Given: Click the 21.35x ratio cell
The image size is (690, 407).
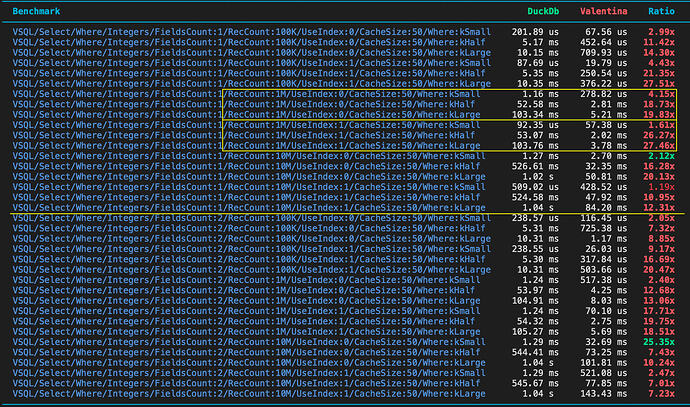Looking at the screenshot, I should pyautogui.click(x=659, y=73).
